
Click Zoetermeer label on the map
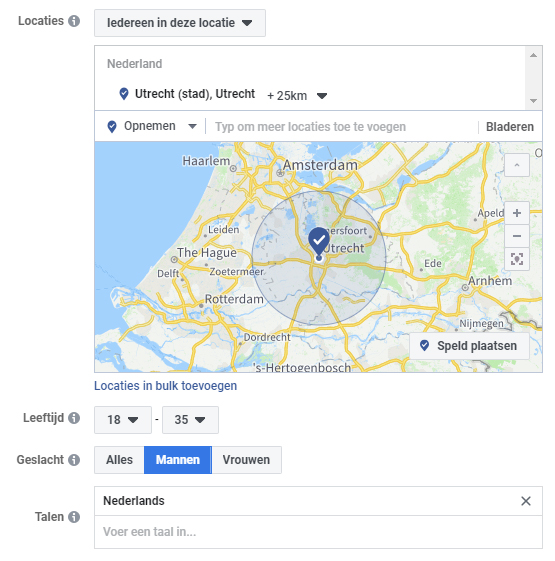(x=236, y=272)
